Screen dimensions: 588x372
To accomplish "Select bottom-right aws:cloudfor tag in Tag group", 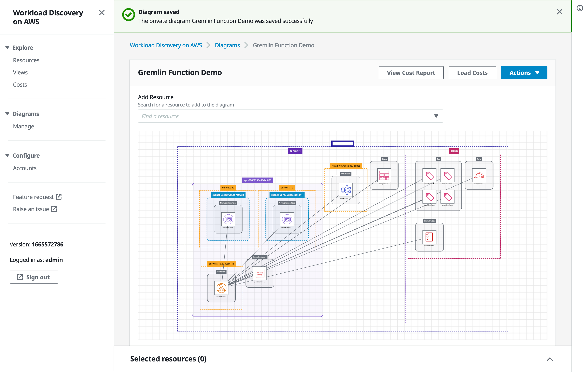I will [x=448, y=197].
